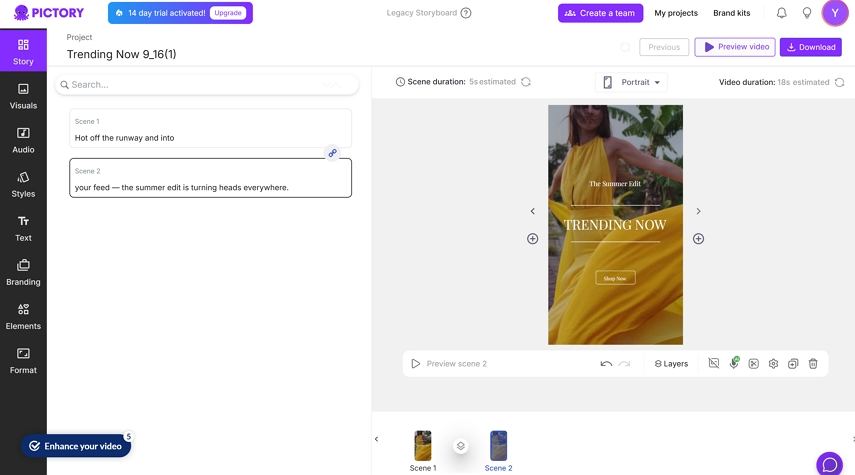This screenshot has height=475, width=855.
Task: Click the scene Search field
Action: pyautogui.click(x=207, y=85)
